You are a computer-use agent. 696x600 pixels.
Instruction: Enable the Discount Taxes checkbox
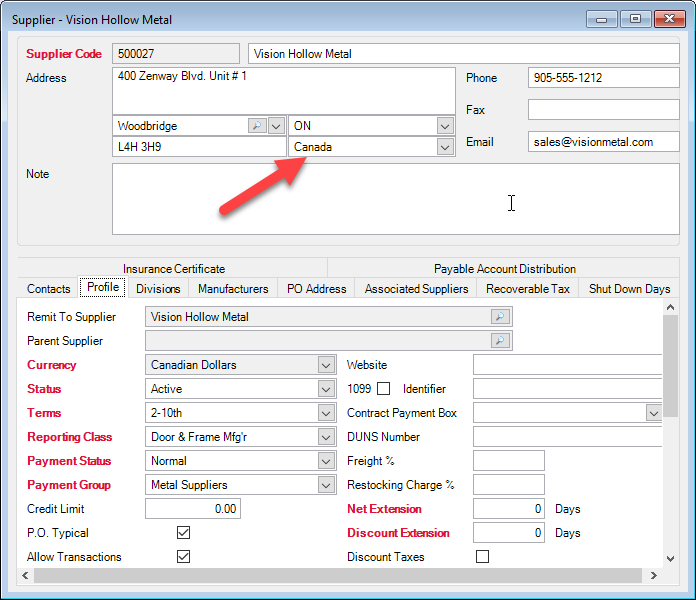click(x=482, y=557)
